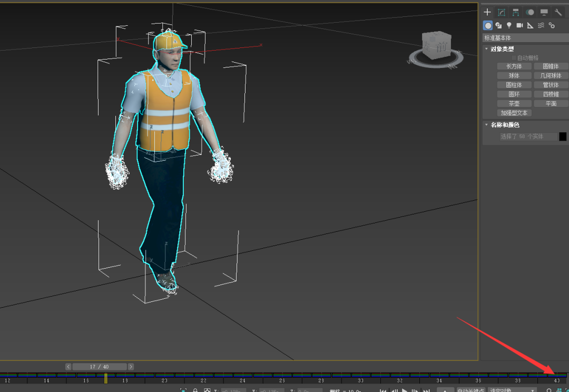Jump to the last animation frame

click(x=427, y=390)
